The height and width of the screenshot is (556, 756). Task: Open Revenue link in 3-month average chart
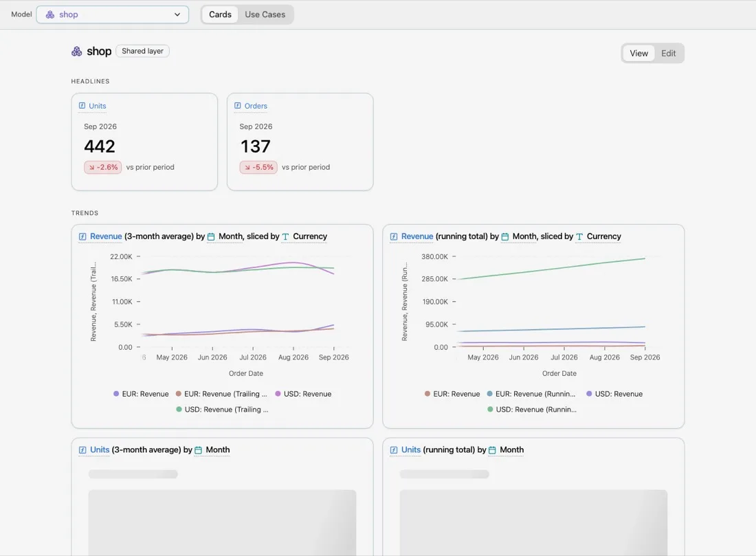pos(106,236)
